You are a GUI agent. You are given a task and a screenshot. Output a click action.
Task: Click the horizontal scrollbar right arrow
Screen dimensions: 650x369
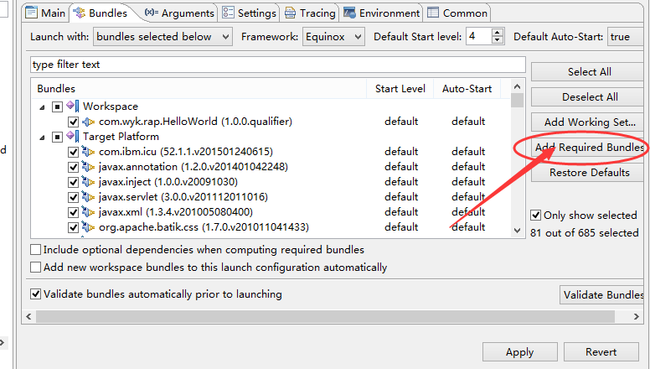(636, 317)
